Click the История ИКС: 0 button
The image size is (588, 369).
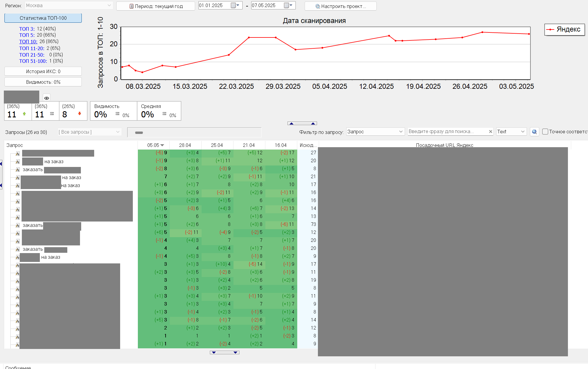click(43, 71)
